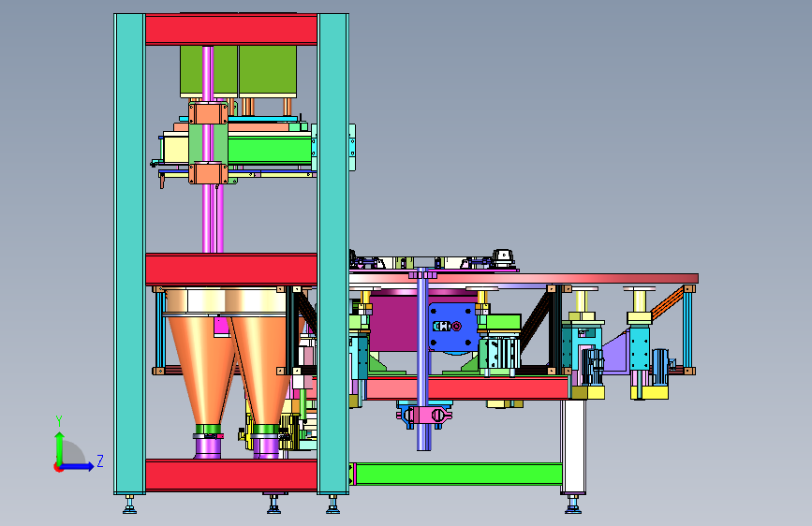This screenshot has width=812, height=526.
Task: Select the long bright green horizontal base beam
Action: pos(459,475)
